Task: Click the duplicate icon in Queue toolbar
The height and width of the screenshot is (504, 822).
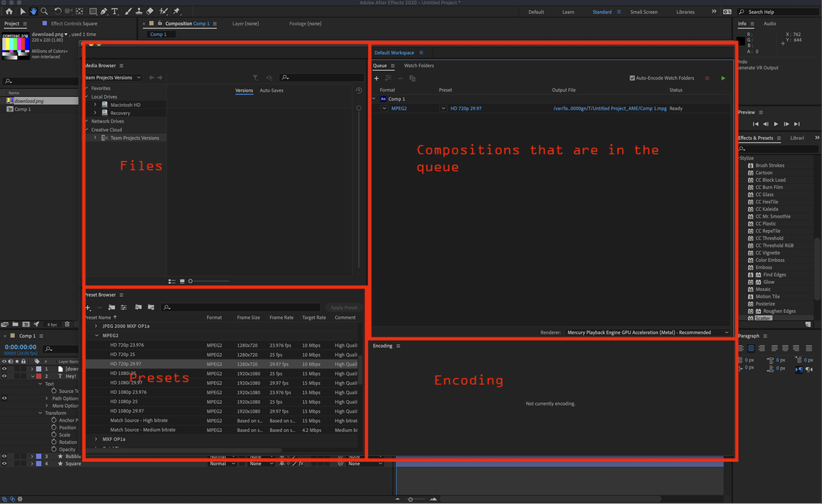Action: pyautogui.click(x=412, y=78)
